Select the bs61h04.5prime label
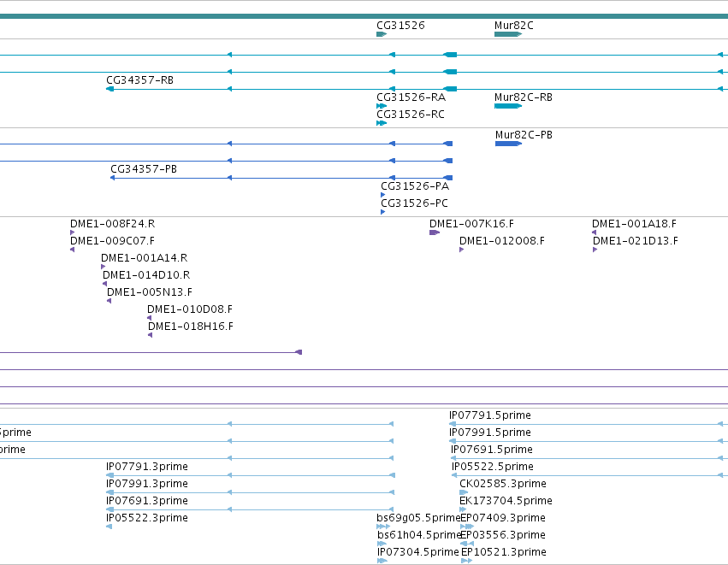Image resolution: width=728 pixels, height=565 pixels. point(419,535)
